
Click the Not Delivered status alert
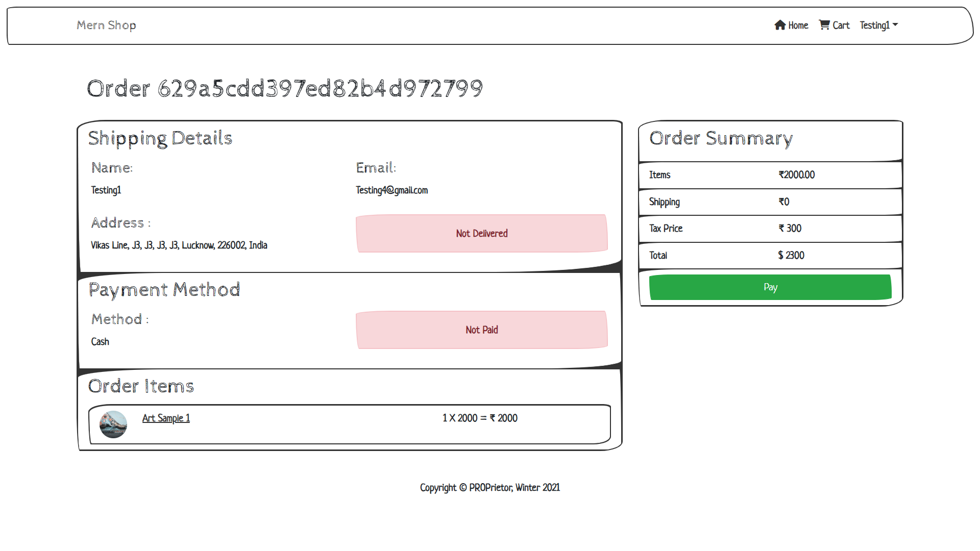[481, 233]
